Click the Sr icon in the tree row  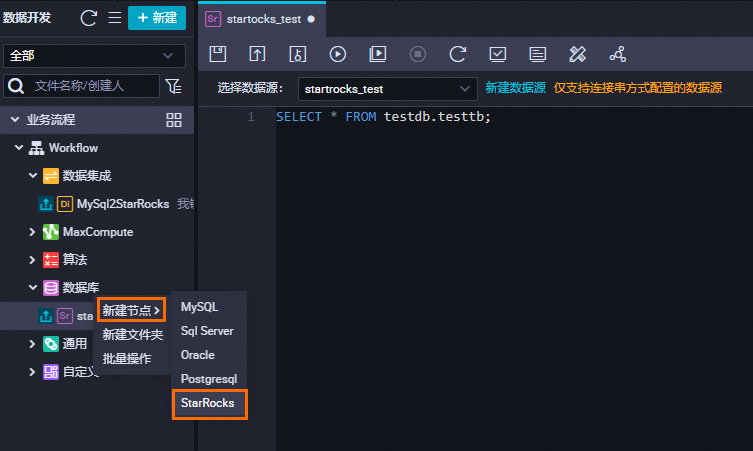[x=65, y=316]
